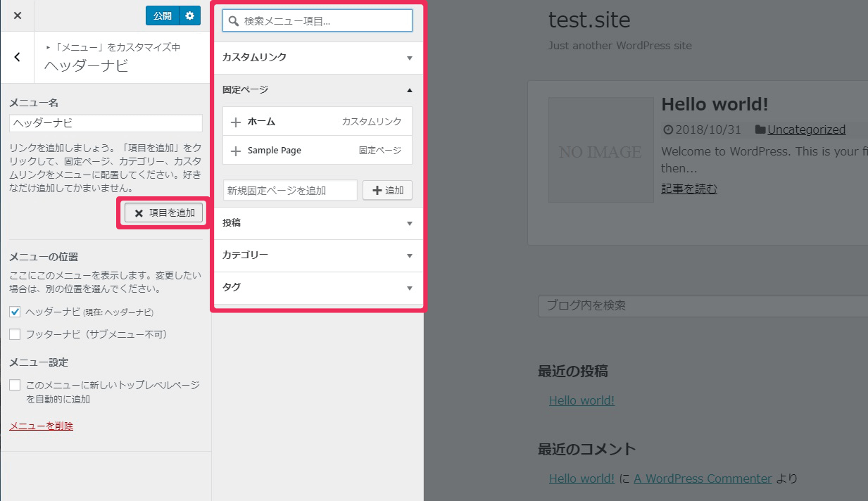Close the customizer with the X icon
The height and width of the screenshot is (501, 868).
pyautogui.click(x=18, y=15)
